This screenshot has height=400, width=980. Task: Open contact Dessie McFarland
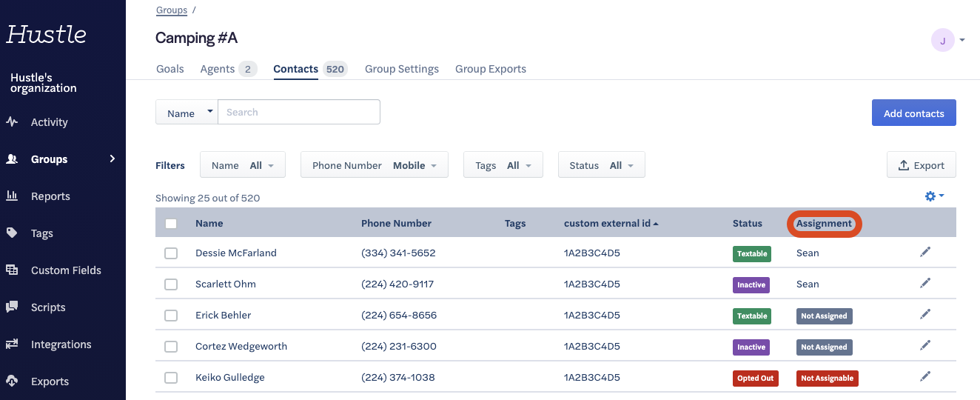pyautogui.click(x=236, y=253)
